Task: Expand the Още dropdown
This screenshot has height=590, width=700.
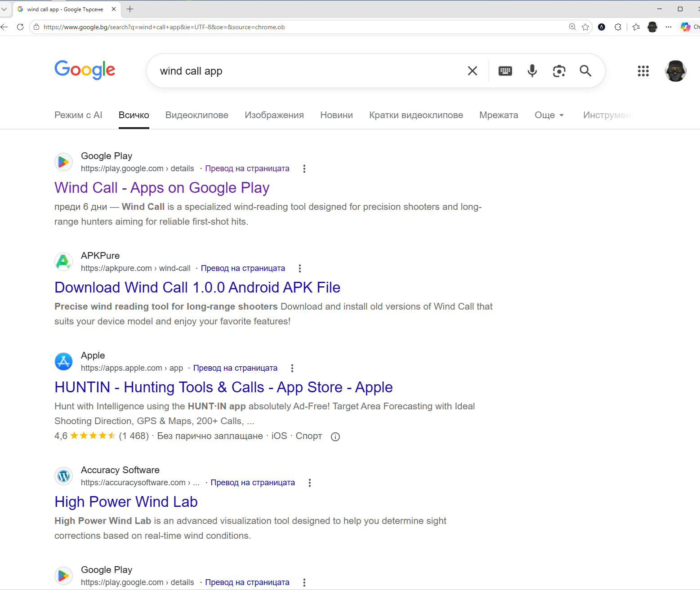Action: pos(549,115)
